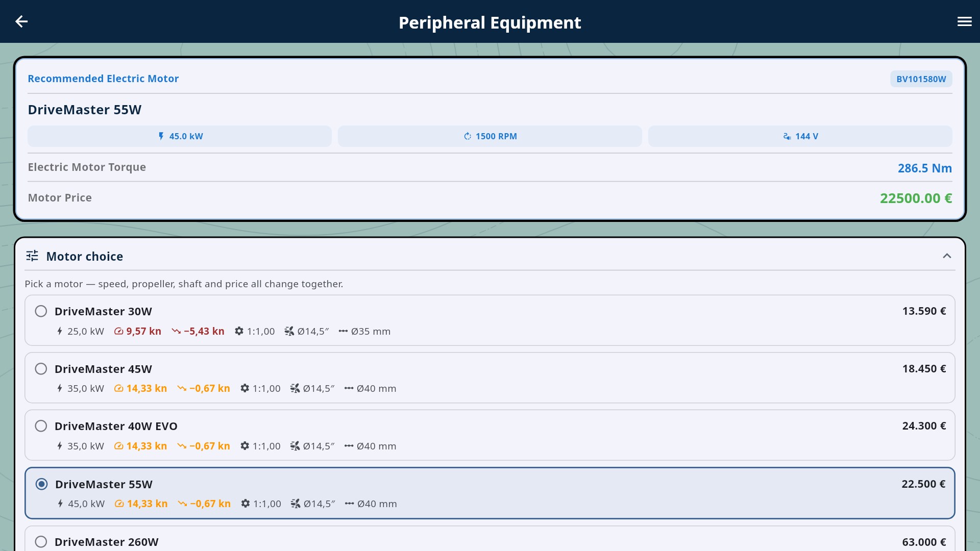
Task: Click the Ø35 mm shaft diameter
Action: tap(371, 331)
